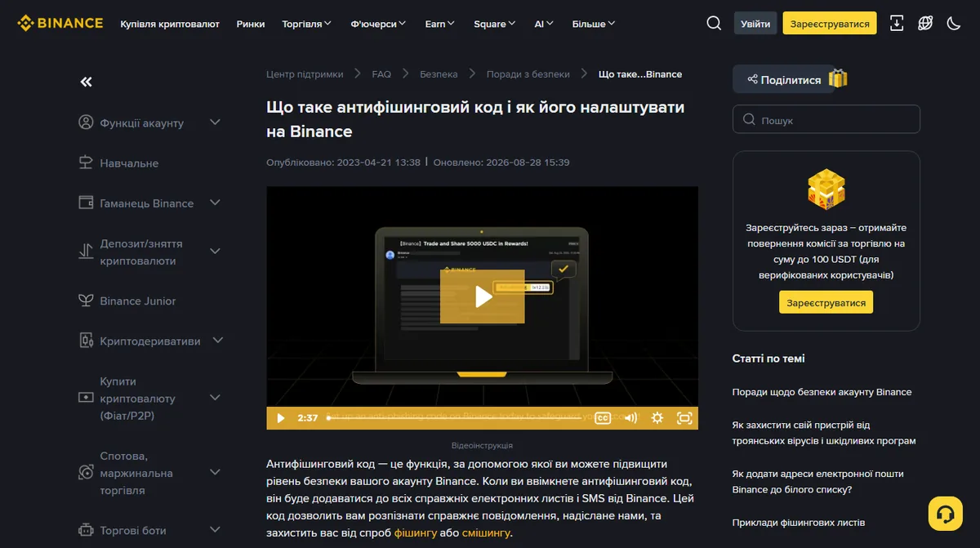
Task: Collapse the sidebar with double-arrow icon
Action: click(x=86, y=82)
